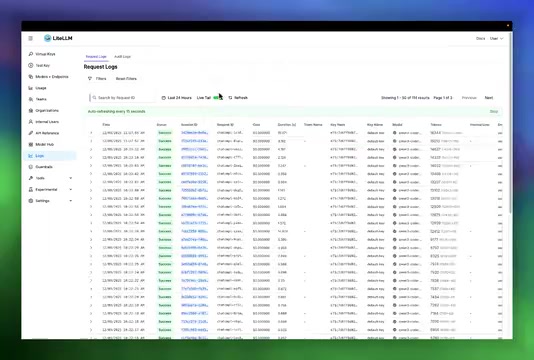Click the Session ID column header
Image resolution: width=534 pixels, height=360 pixels.
coord(189,125)
